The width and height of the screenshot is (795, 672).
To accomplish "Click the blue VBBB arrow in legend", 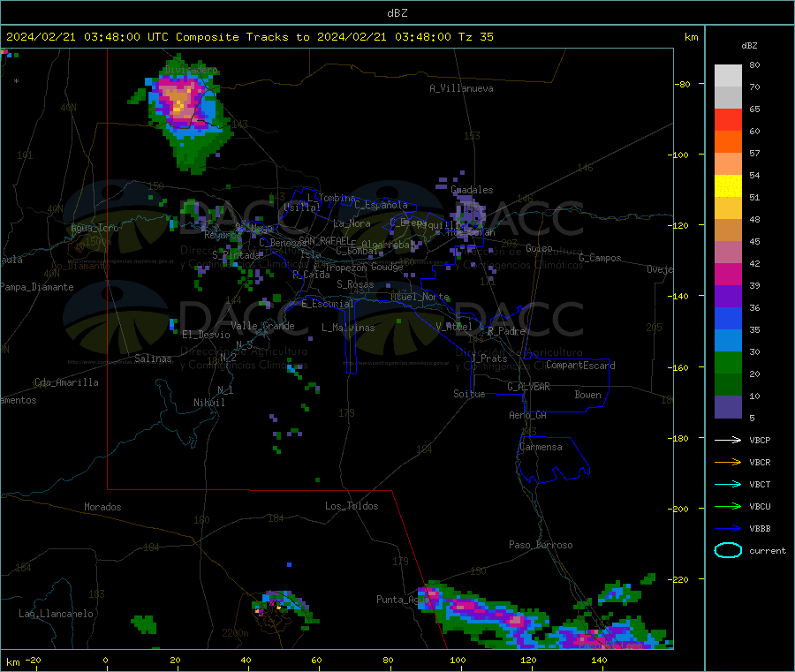I will pos(728,529).
